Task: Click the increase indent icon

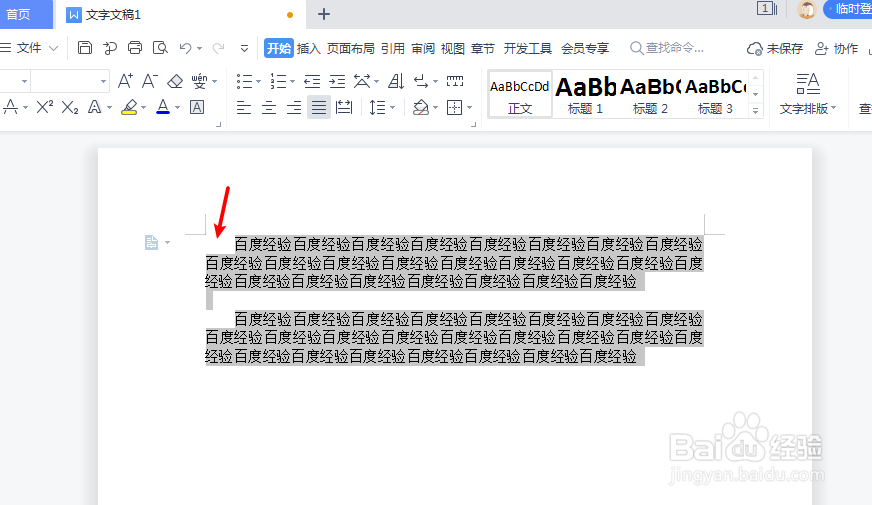Action: (x=337, y=82)
